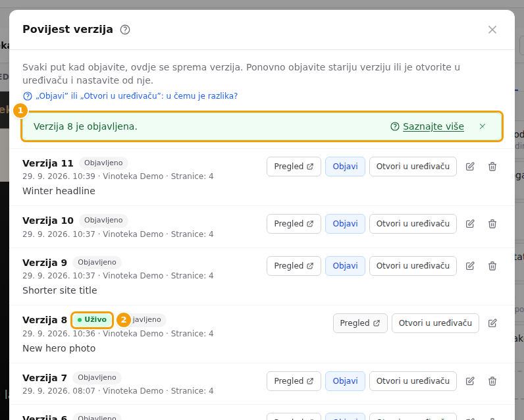Click the Verzija 9 title

point(45,263)
